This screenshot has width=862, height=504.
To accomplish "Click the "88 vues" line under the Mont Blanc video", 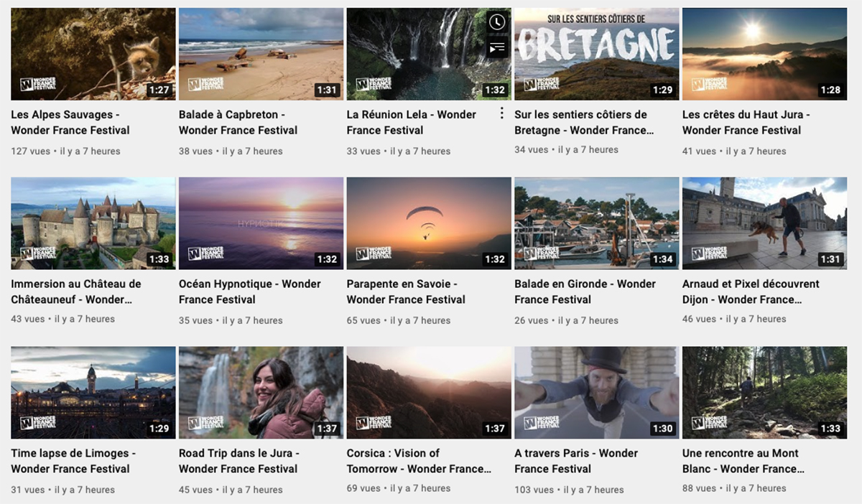I will tap(734, 488).
